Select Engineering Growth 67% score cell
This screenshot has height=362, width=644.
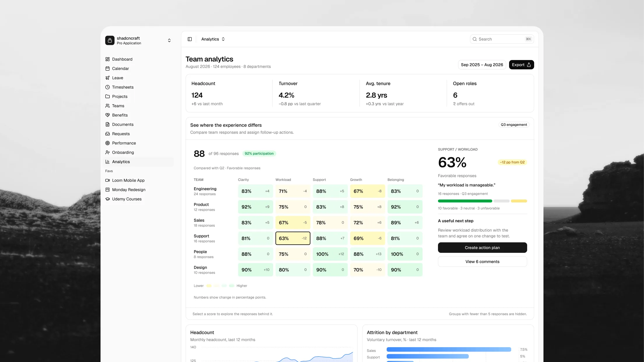(x=367, y=191)
